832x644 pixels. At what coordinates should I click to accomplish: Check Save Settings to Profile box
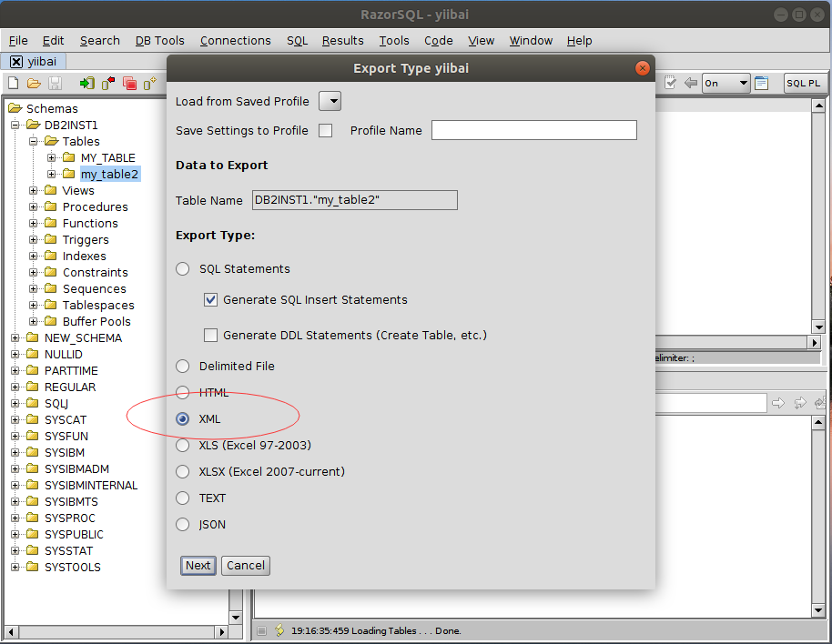pos(325,131)
